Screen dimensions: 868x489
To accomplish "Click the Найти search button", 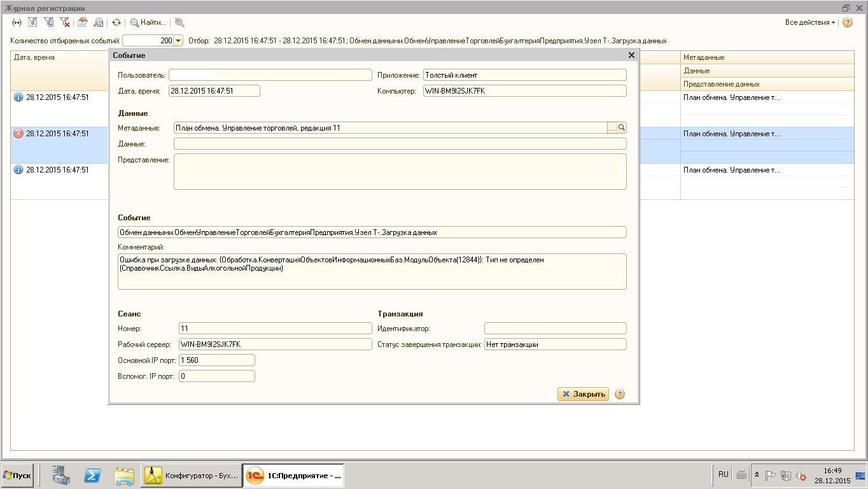I will coord(148,22).
